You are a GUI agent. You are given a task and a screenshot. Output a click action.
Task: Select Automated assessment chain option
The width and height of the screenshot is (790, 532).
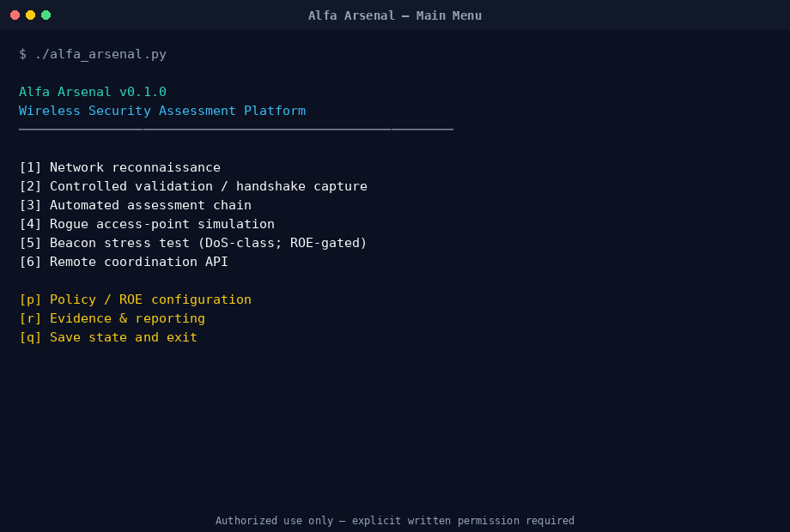coord(135,205)
